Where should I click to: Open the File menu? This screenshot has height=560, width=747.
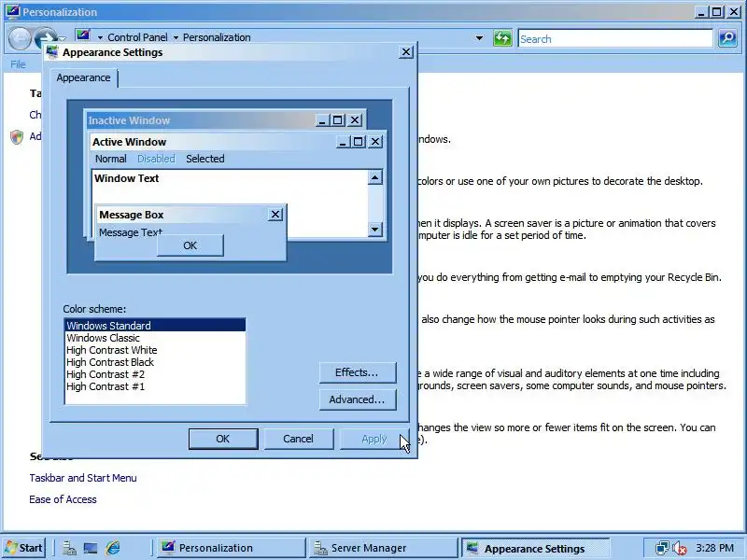(x=18, y=64)
